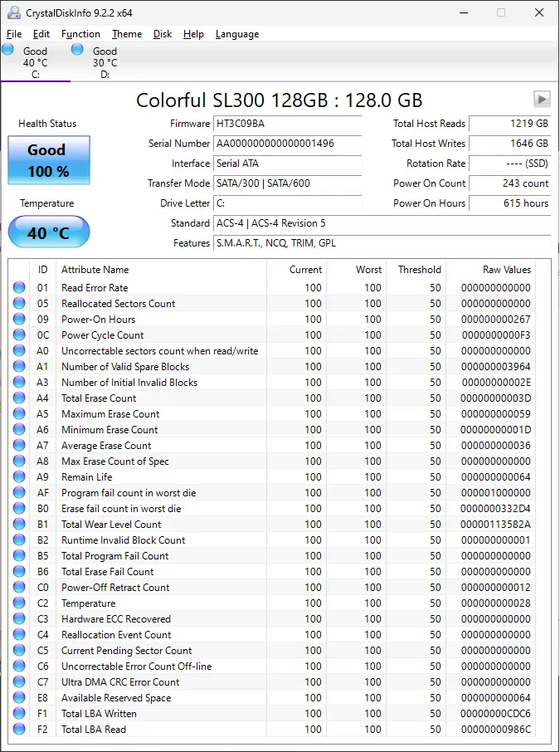Select drive C: status orb icon
Viewport: 560px width, 752px height.
coord(8,50)
